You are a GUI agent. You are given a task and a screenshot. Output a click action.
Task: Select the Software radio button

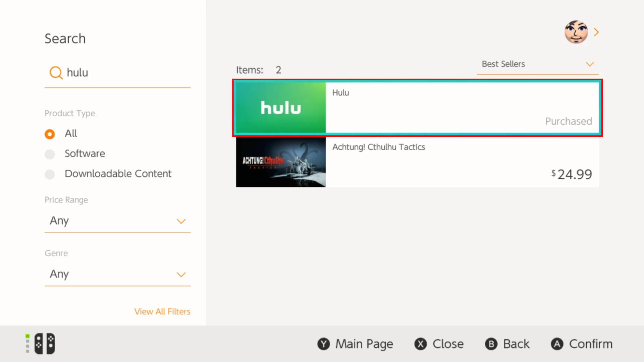[x=50, y=154]
